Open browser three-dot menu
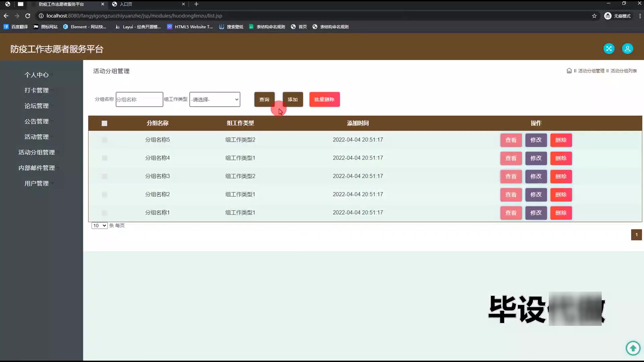Image resolution: width=644 pixels, height=362 pixels. pos(640,16)
